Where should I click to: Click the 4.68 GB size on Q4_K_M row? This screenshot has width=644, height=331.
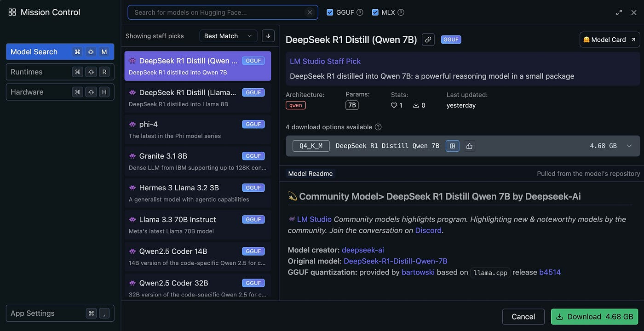604,146
